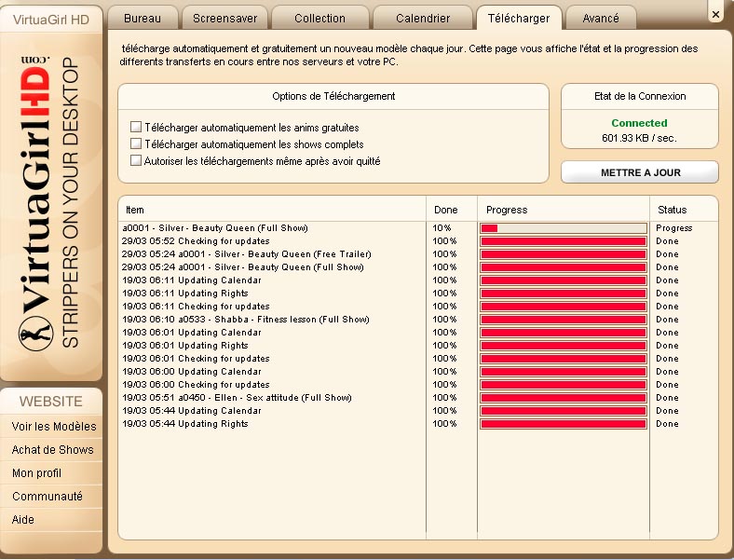Open Voir les Modèles link
The width and height of the screenshot is (734, 560).
54,427
